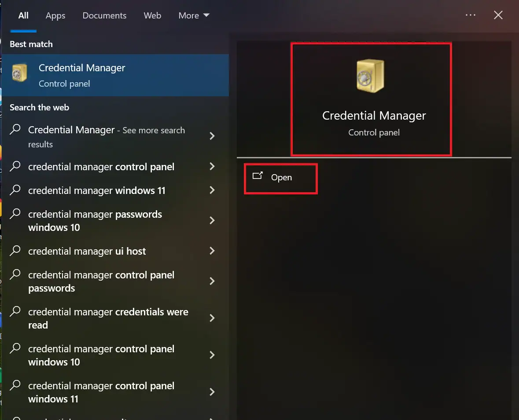Image resolution: width=519 pixels, height=420 pixels.
Task: Switch to the Documents tab
Action: pos(104,15)
